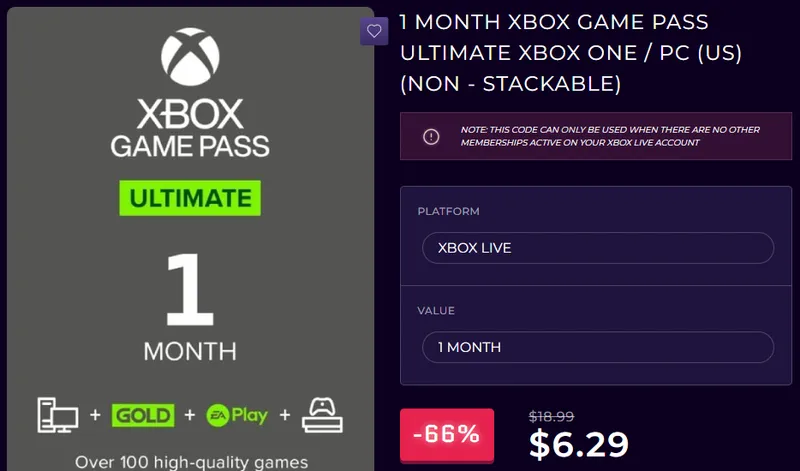Image resolution: width=800 pixels, height=471 pixels.
Task: Add product to wishlist with heart icon
Action: click(374, 31)
